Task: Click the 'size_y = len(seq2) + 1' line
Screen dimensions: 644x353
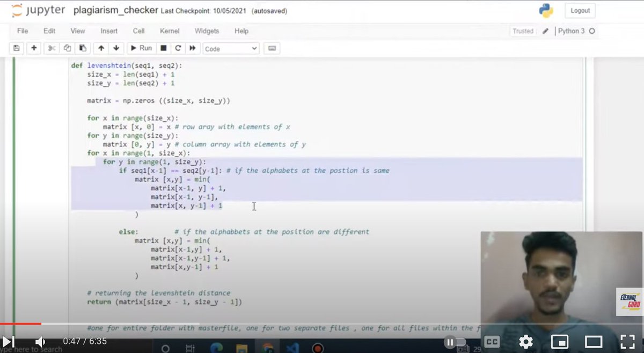Action: tap(131, 83)
